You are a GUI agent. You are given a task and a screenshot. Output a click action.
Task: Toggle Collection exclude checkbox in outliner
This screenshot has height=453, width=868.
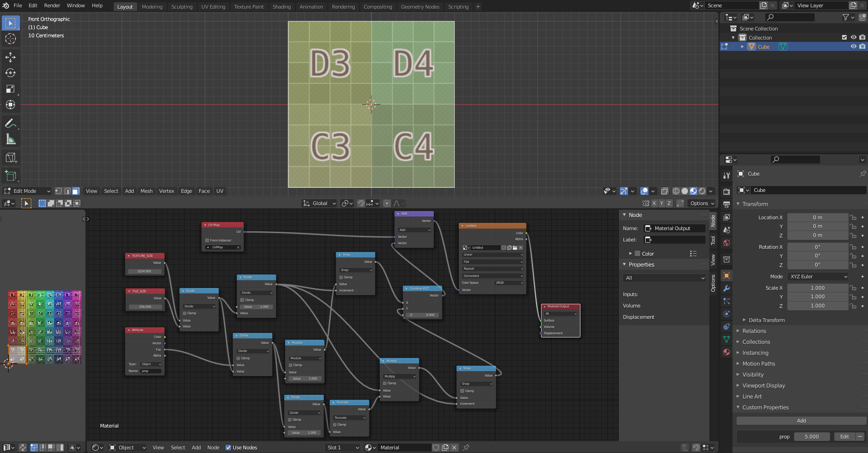coord(844,37)
